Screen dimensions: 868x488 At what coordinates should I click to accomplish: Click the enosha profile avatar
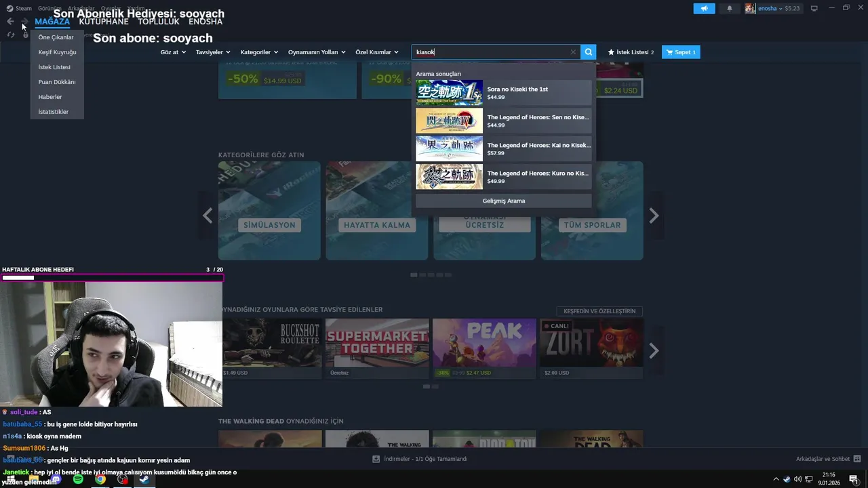coord(750,8)
